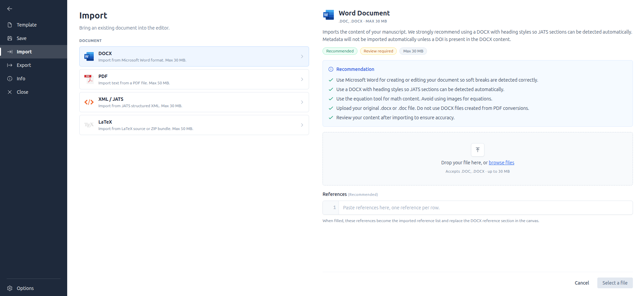Click the Select a file button
Viewport: 644px width, 296px height.
coord(615,283)
